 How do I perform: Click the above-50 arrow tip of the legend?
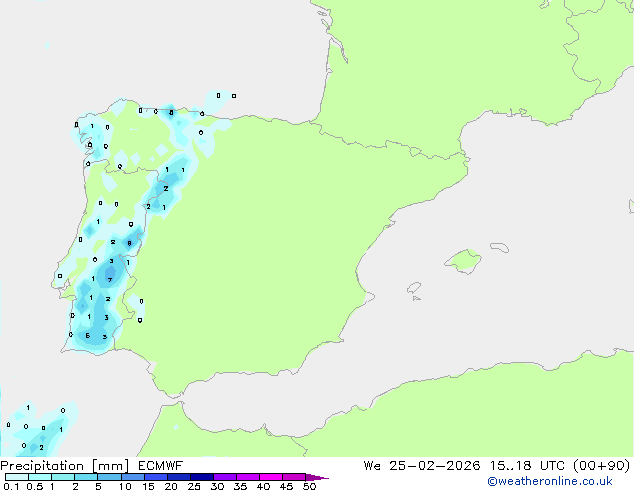(x=317, y=477)
